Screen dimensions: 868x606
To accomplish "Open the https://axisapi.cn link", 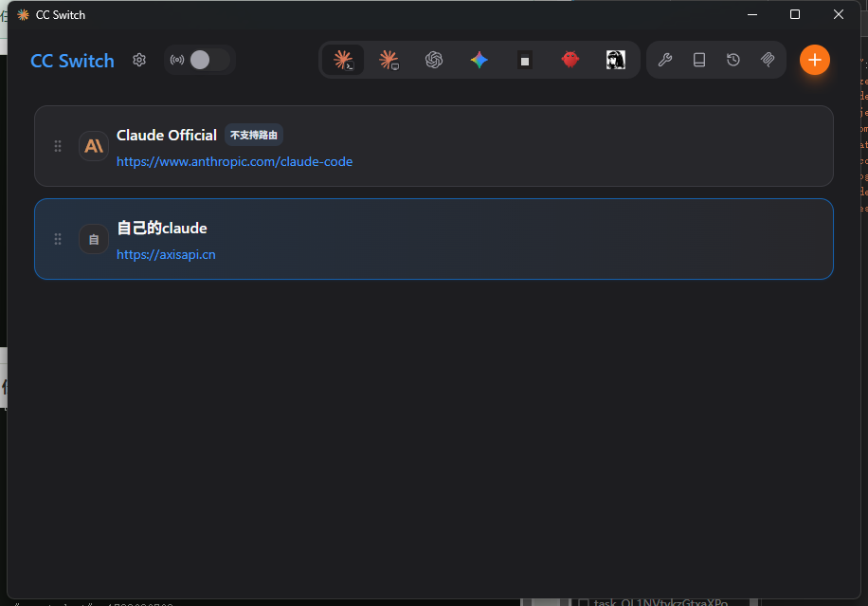I will [166, 255].
